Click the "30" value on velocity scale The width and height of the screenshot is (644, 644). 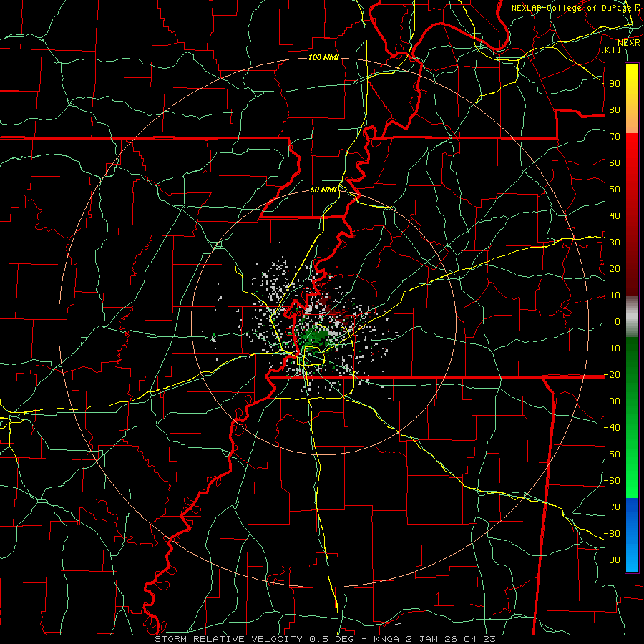(x=615, y=243)
